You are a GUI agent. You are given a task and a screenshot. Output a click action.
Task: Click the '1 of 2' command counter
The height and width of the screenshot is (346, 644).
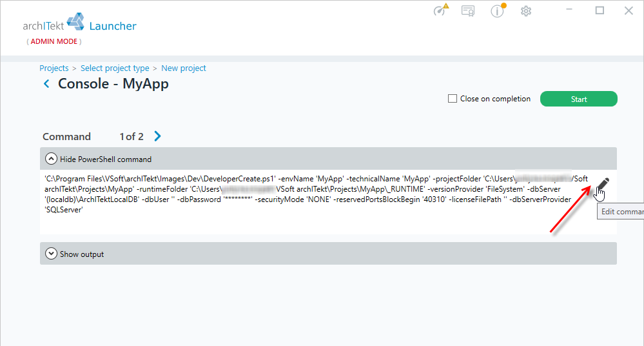[132, 137]
